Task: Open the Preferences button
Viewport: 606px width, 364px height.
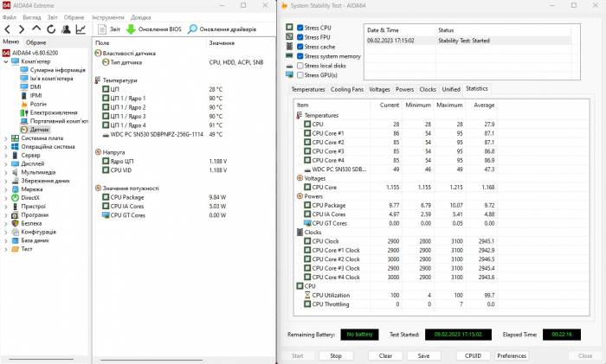Action: (x=512, y=355)
